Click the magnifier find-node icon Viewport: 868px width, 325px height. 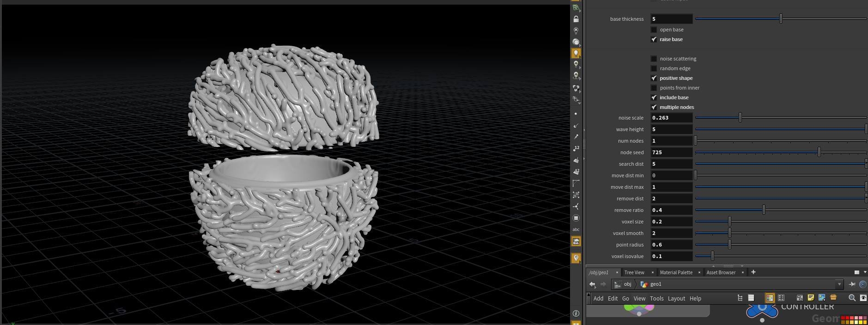[852, 298]
